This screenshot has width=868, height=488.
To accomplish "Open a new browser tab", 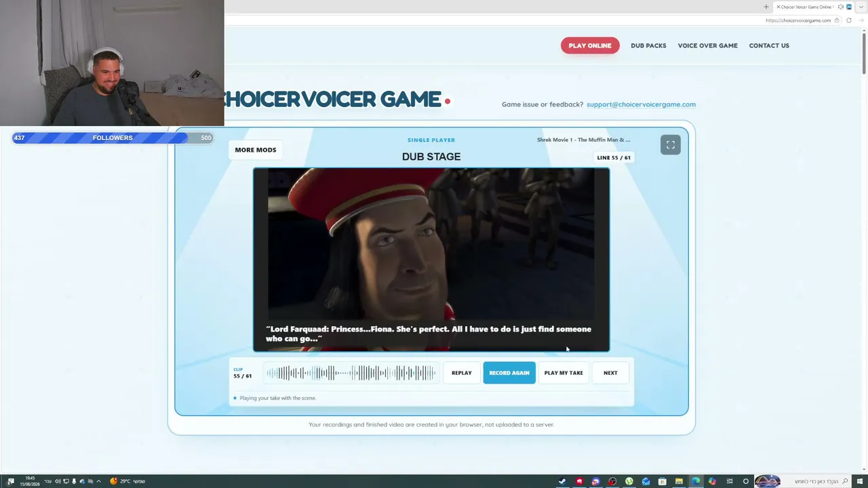I will coord(766,7).
